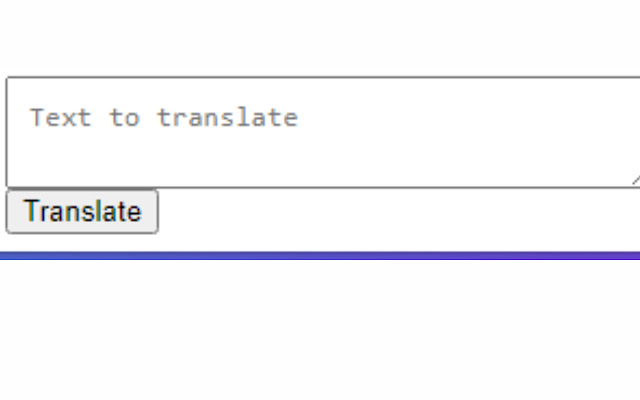The width and height of the screenshot is (640, 400).
Task: Click the blank white area beneath the divider
Action: point(320,330)
